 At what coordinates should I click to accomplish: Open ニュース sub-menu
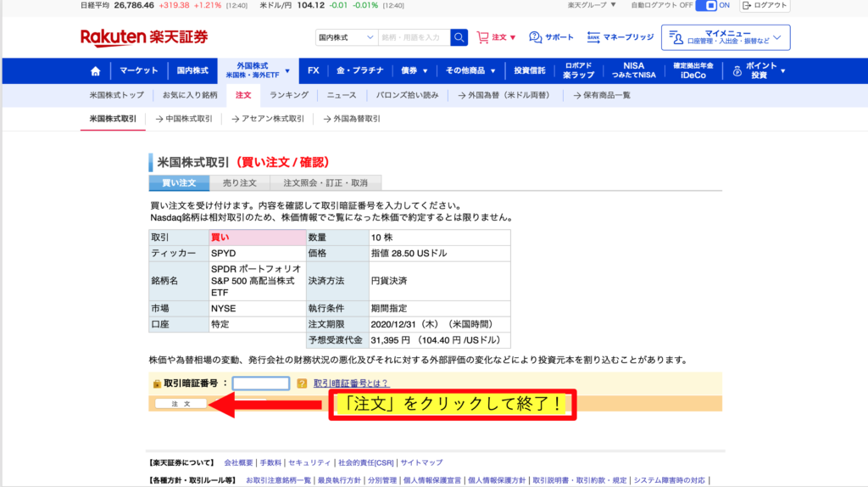click(x=342, y=95)
